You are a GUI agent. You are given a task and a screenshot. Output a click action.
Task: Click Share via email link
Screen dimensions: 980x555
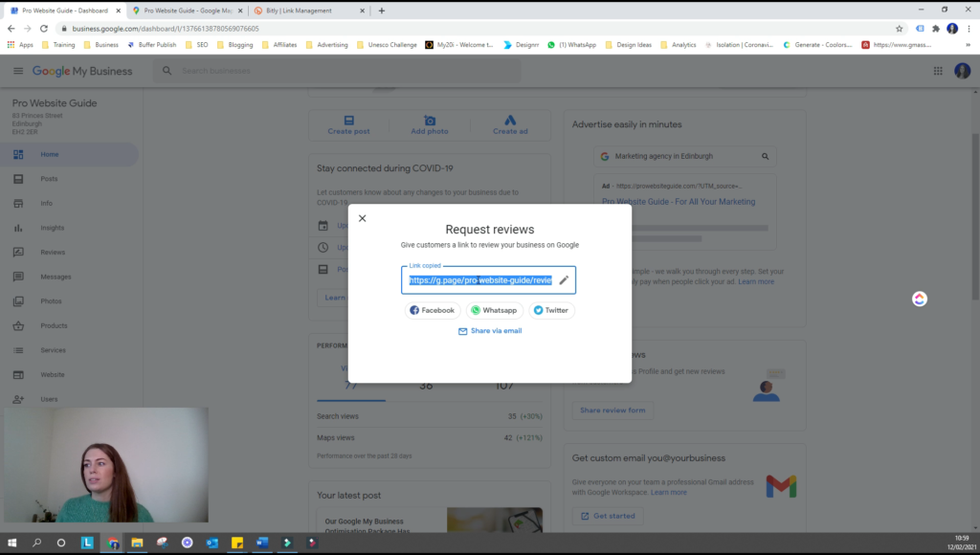[x=490, y=331]
